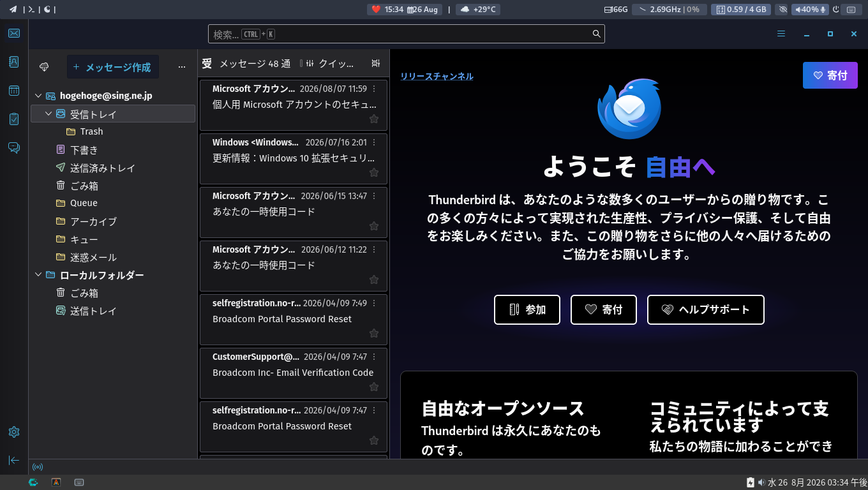Open the volume 40% indicator

[810, 10]
